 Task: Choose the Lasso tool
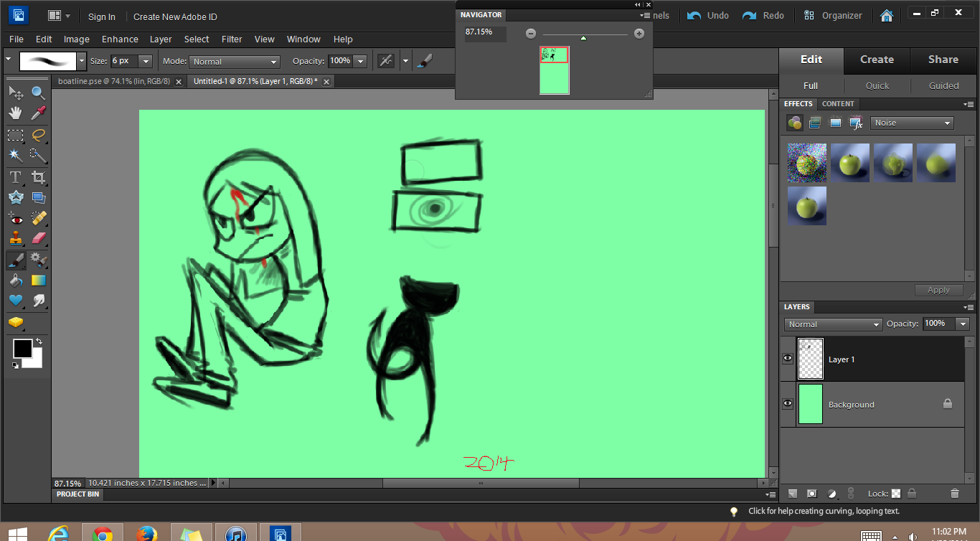pos(39,135)
